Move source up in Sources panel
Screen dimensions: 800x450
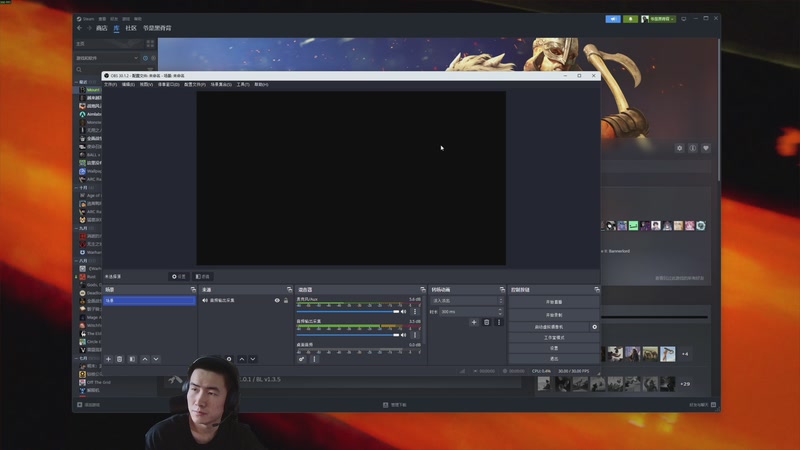[242, 359]
